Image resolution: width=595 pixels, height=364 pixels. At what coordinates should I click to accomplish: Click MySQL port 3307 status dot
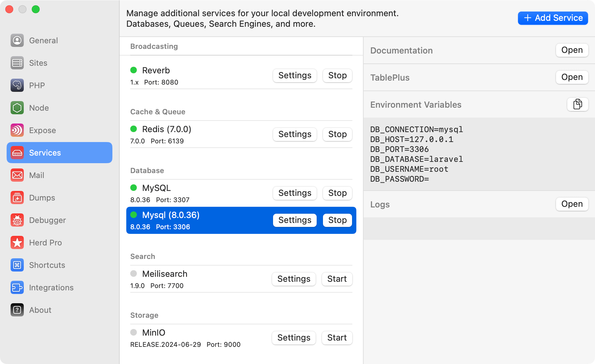(x=134, y=188)
